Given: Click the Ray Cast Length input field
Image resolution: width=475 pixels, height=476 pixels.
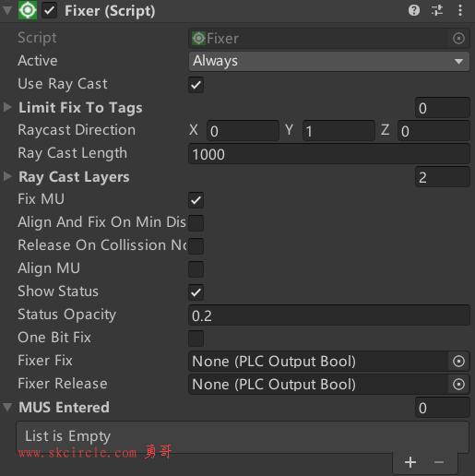Looking at the screenshot, I should pyautogui.click(x=329, y=154).
